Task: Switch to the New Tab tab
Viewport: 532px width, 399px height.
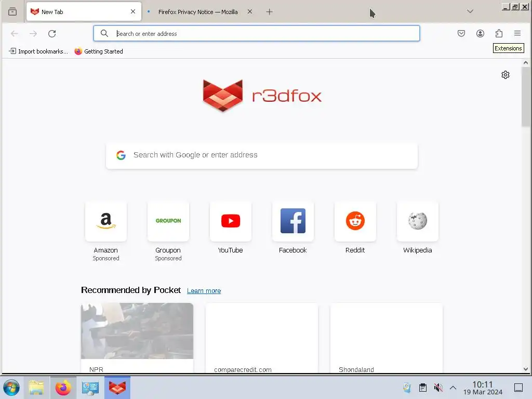Action: (84, 11)
